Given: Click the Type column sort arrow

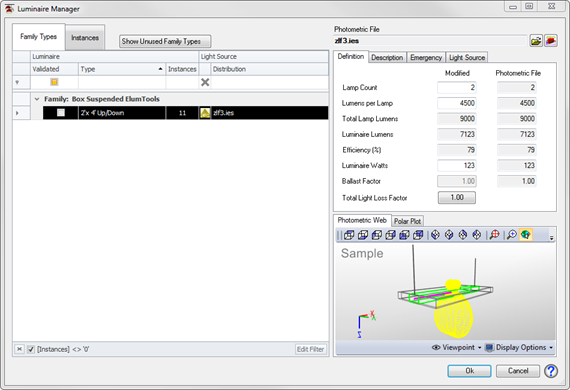Looking at the screenshot, I should point(160,69).
